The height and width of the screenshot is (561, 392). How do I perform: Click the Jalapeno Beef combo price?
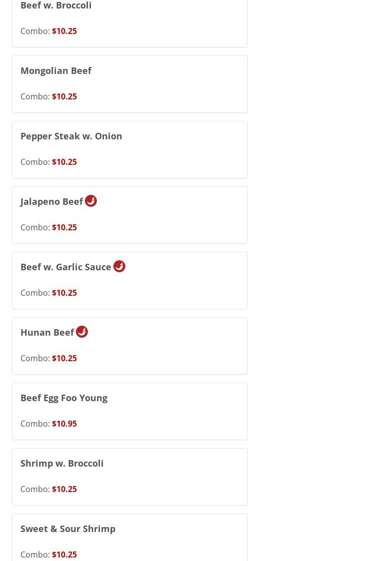click(64, 227)
